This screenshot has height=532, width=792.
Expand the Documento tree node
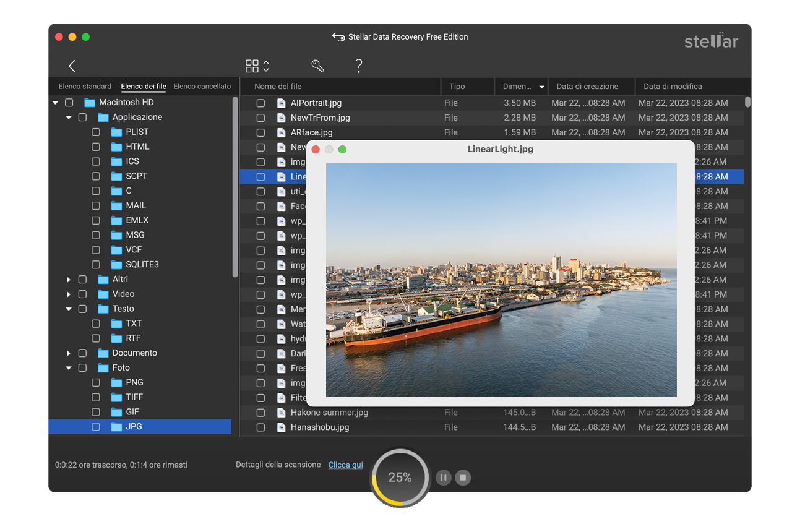(x=69, y=353)
